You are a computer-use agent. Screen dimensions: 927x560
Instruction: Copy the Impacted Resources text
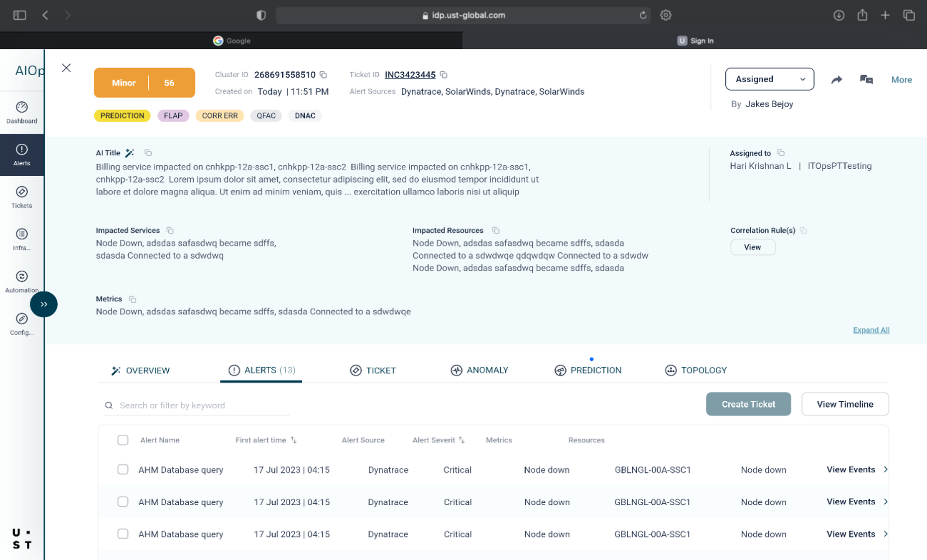[496, 230]
